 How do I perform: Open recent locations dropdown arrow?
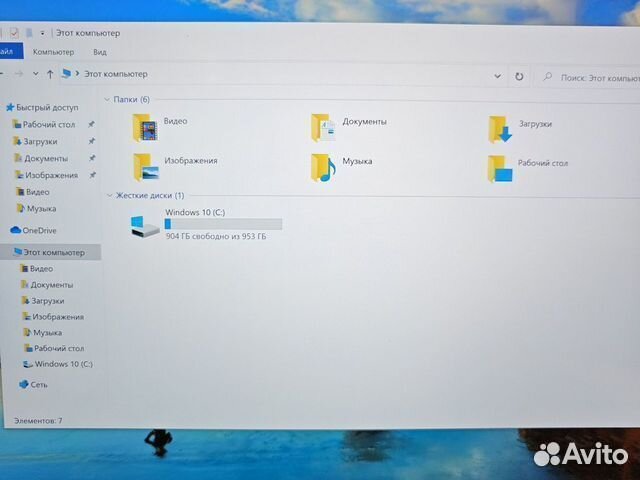36,74
